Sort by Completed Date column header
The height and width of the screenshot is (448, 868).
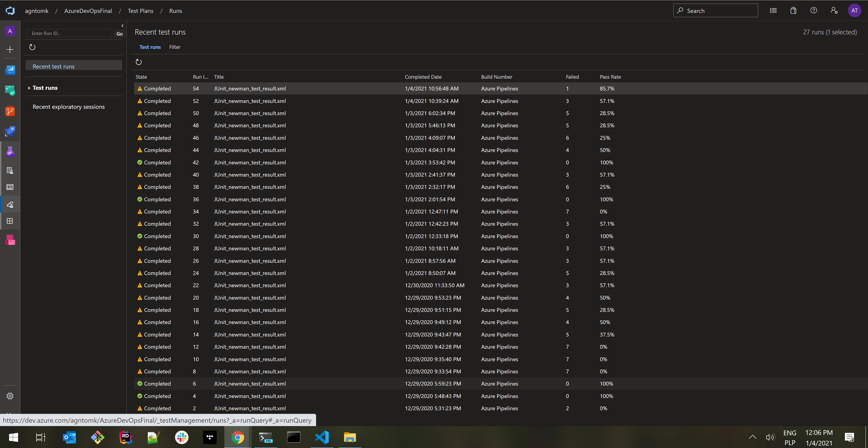(423, 77)
